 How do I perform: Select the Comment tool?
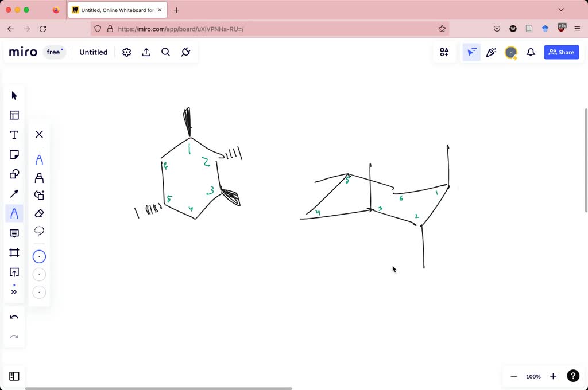tap(14, 233)
